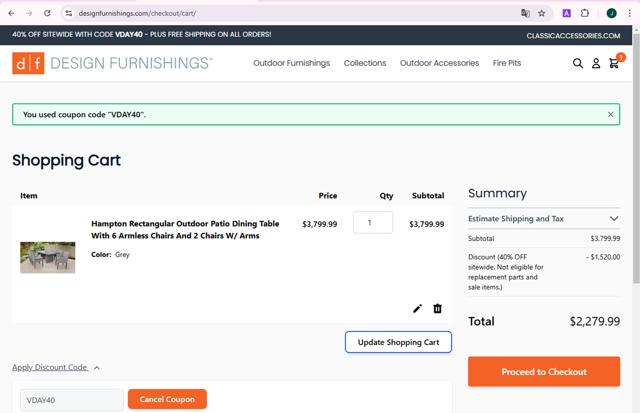Image resolution: width=640 pixels, height=413 pixels.
Task: Collapse the Apply Discount Code section
Action: [x=56, y=367]
